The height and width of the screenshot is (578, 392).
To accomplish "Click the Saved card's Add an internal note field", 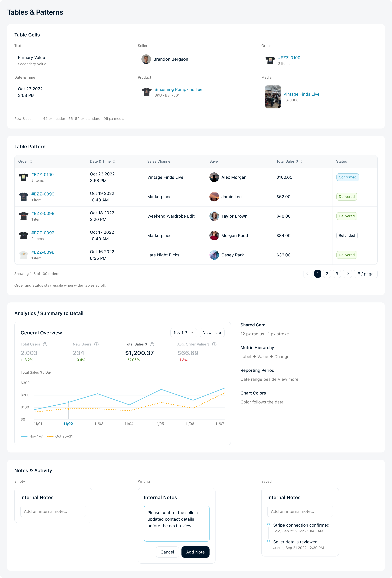I will coord(300,511).
